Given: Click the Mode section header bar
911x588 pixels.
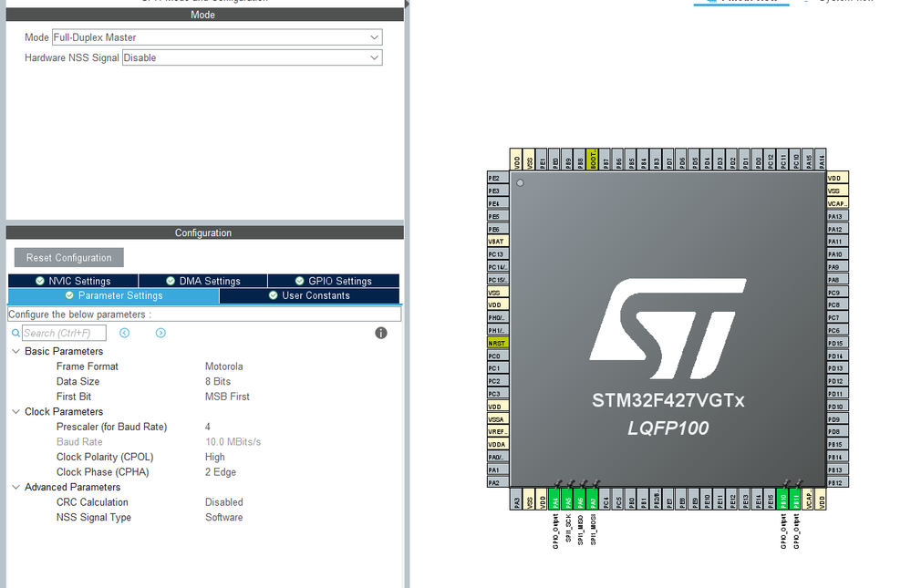Looking at the screenshot, I should pyautogui.click(x=204, y=15).
